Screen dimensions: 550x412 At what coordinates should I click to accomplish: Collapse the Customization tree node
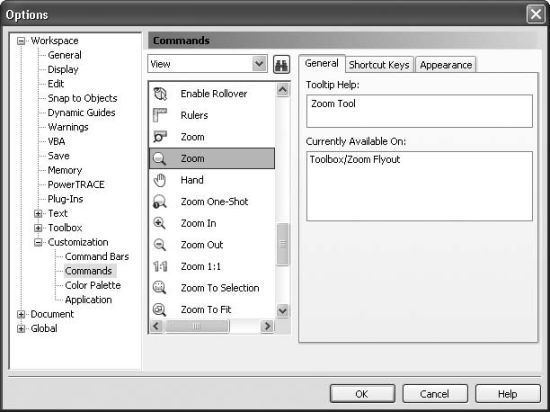38,242
